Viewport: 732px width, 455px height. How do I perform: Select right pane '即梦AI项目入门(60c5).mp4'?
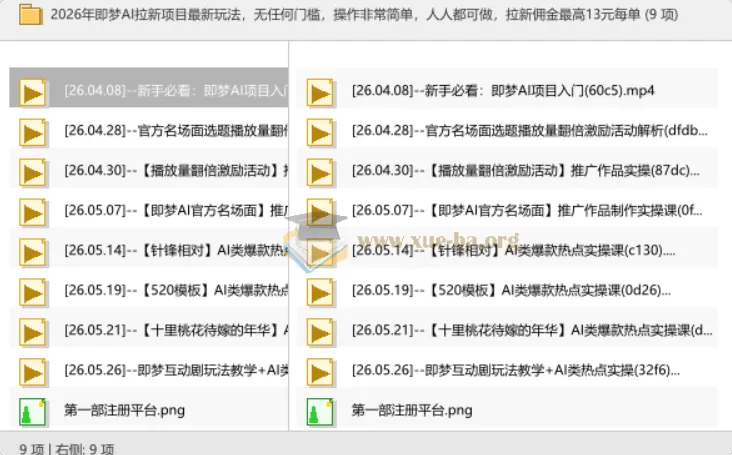click(507, 88)
